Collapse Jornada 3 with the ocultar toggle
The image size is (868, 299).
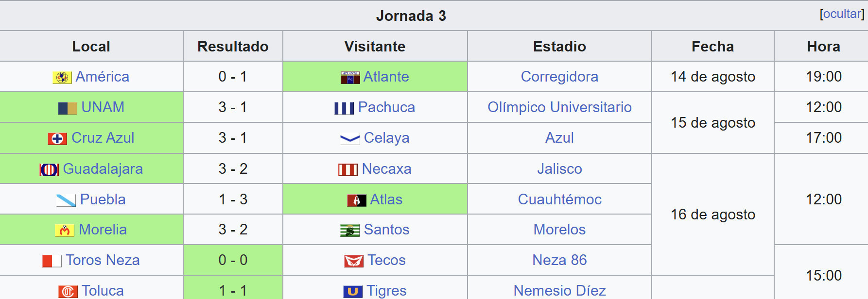pos(842,14)
